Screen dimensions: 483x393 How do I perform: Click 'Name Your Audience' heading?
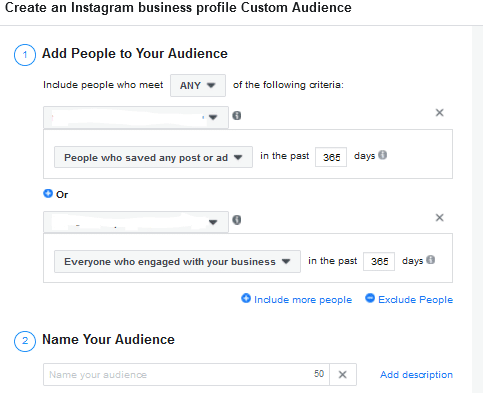(108, 340)
